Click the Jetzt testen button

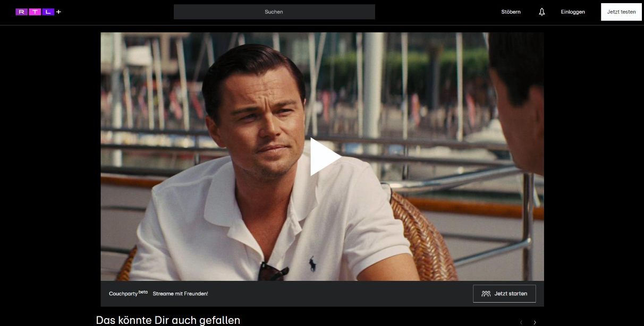click(x=621, y=12)
